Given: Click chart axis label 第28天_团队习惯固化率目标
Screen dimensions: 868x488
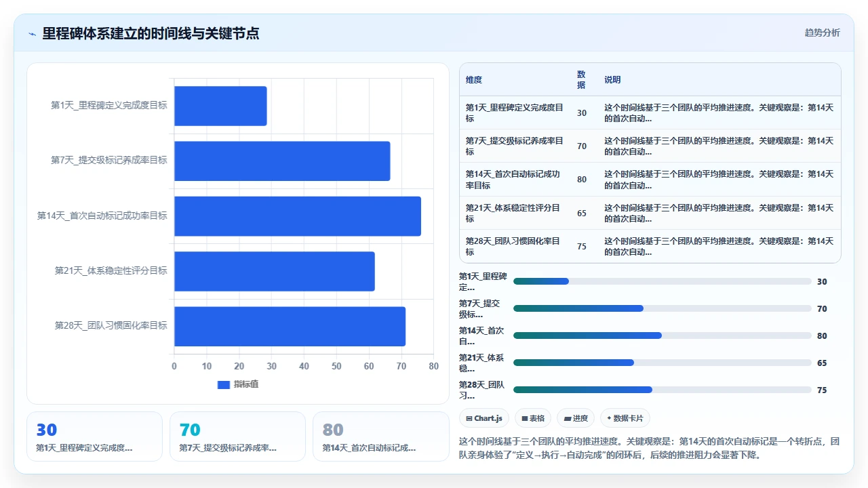Looking at the screenshot, I should click(x=111, y=326).
